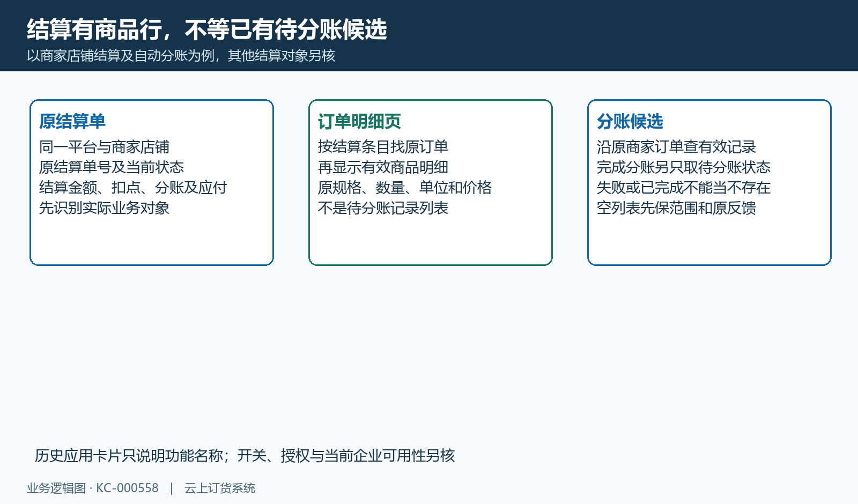Click the 订单明细页 card heading
The height and width of the screenshot is (504, 858).
(359, 122)
